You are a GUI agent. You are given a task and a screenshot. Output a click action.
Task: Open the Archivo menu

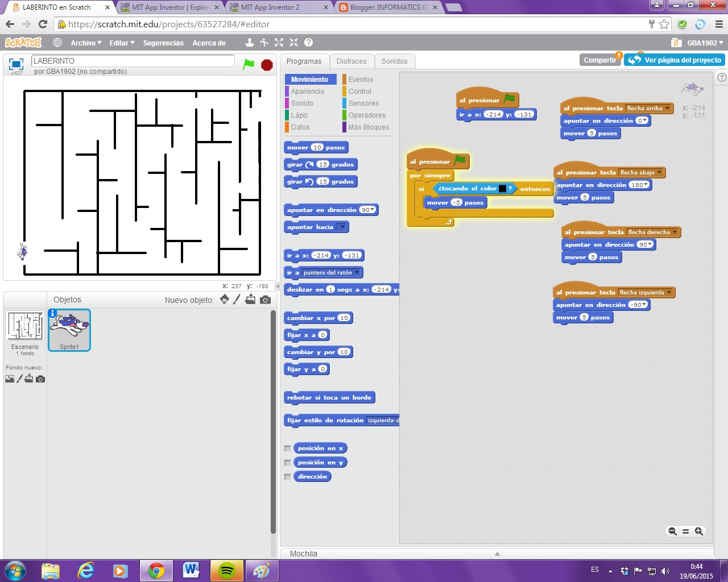pyautogui.click(x=86, y=43)
